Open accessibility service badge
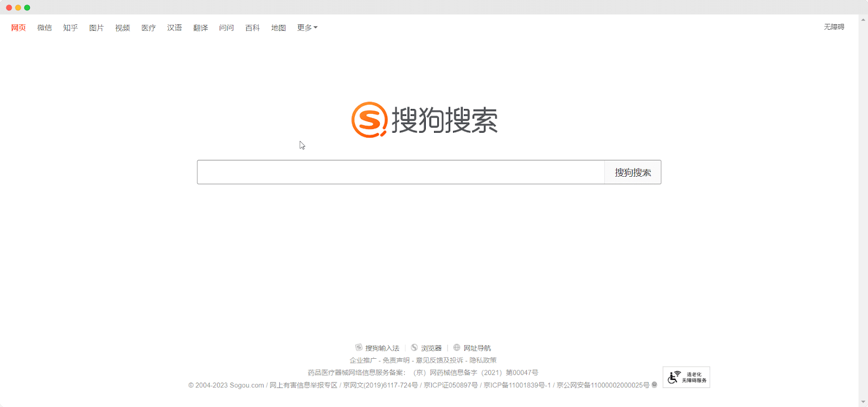Screen dimensions: 868x407 pos(686,377)
